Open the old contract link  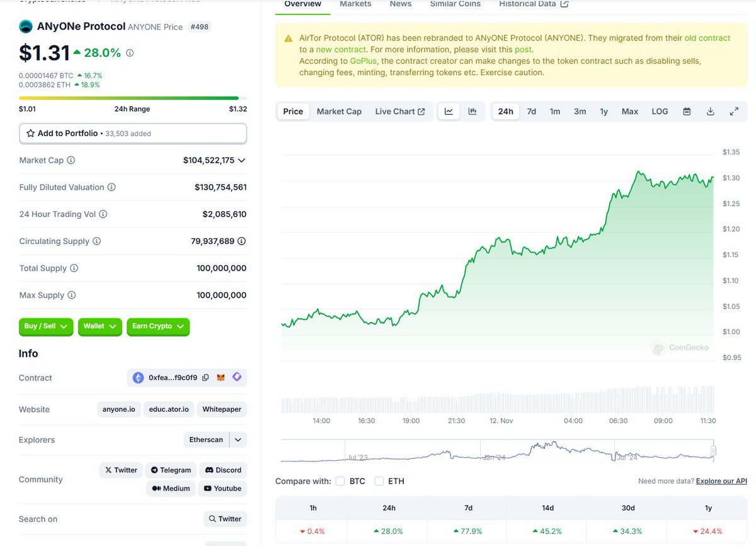707,38
